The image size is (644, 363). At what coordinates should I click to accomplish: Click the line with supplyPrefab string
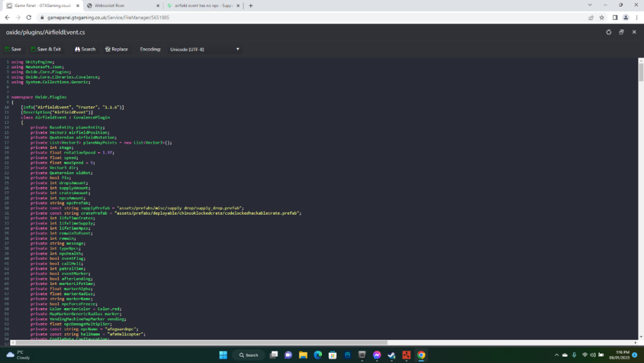click(x=137, y=208)
